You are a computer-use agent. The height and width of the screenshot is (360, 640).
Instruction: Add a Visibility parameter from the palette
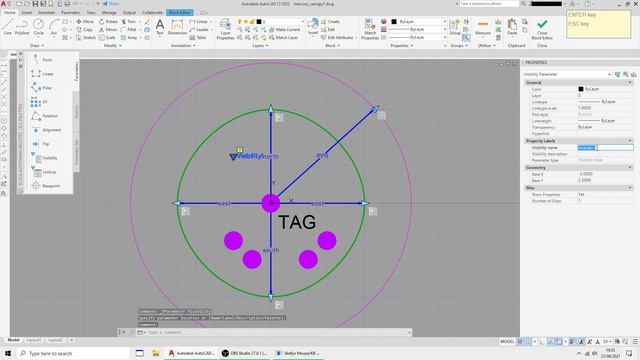click(x=44, y=158)
